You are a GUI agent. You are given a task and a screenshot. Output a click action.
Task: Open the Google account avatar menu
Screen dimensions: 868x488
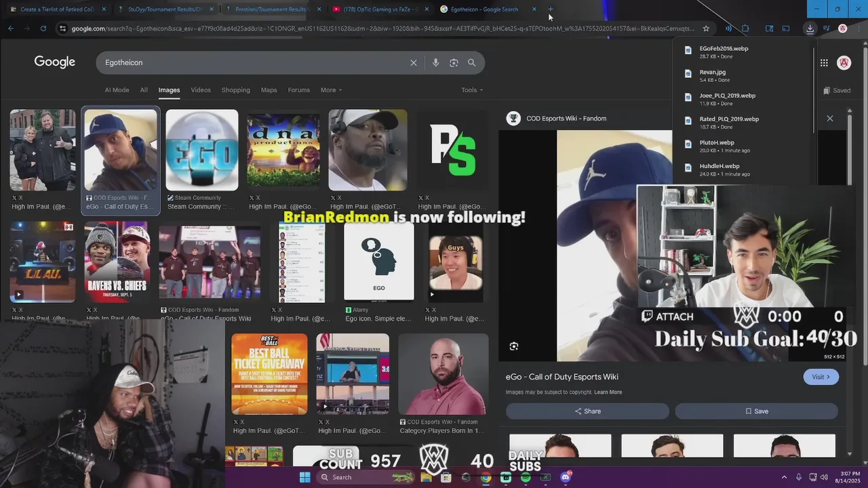pos(844,63)
